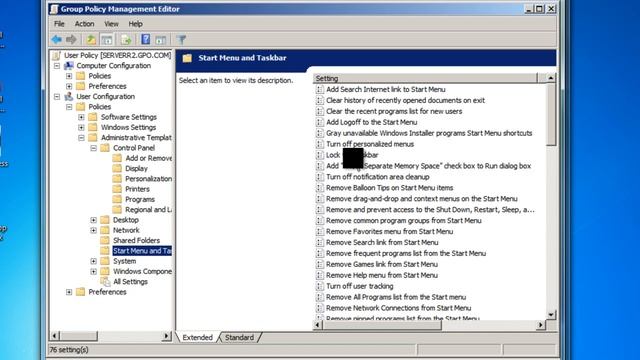Click settings list horizontal scroll-right arrow
Image resolution: width=640 pixels, height=360 pixels.
click(x=540, y=325)
